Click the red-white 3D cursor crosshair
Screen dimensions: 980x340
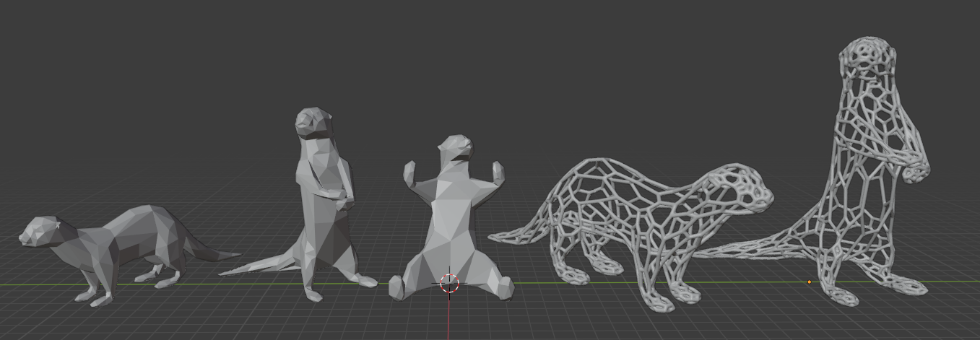[449, 283]
